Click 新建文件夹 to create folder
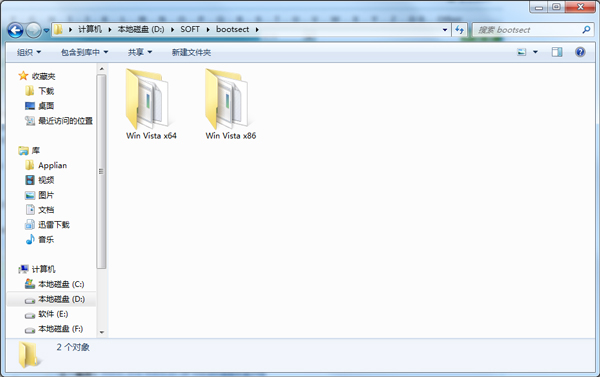Viewport: 600px width, 377px height. [x=191, y=52]
